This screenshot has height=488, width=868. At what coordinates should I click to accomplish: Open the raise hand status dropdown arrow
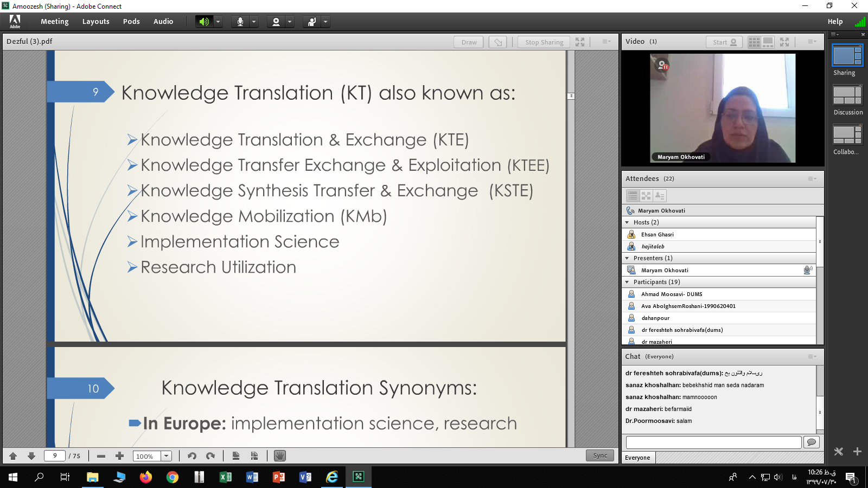(325, 22)
